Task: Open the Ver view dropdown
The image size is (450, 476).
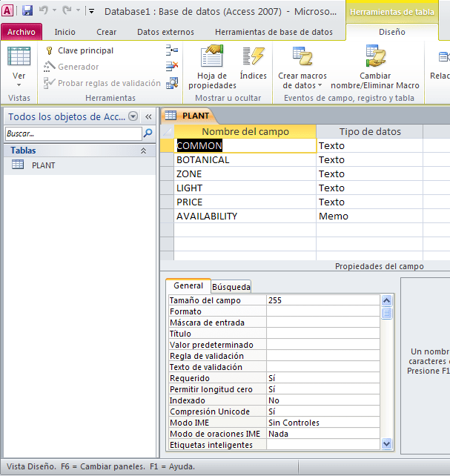Action: (x=19, y=81)
